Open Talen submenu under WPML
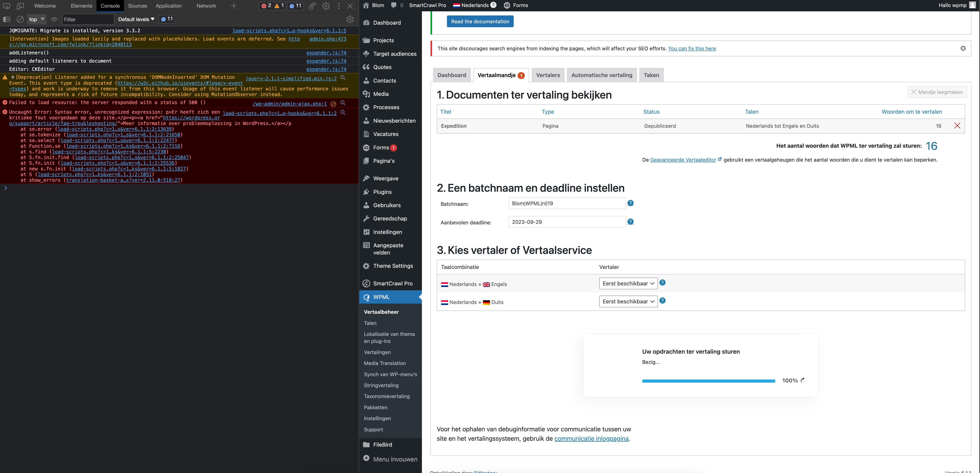This screenshot has height=473, width=980. 370,323
